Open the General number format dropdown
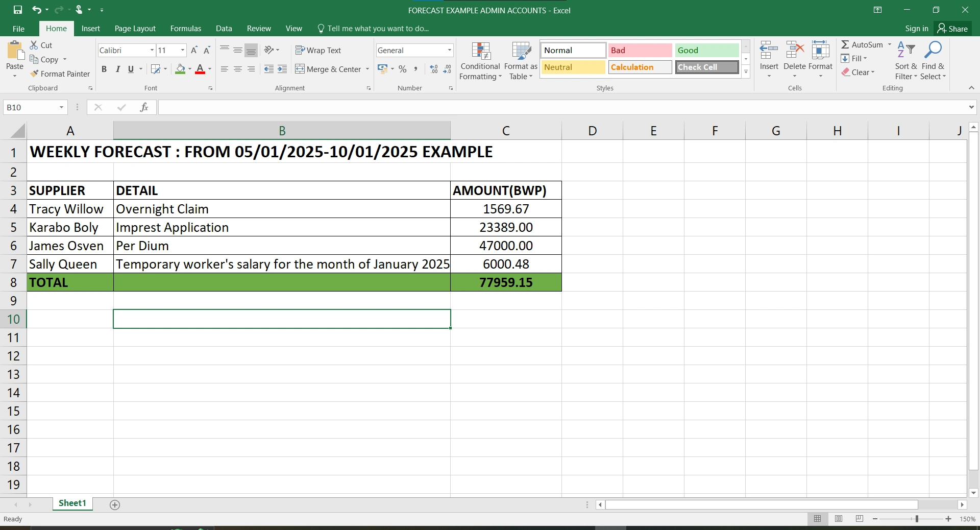 (x=450, y=50)
